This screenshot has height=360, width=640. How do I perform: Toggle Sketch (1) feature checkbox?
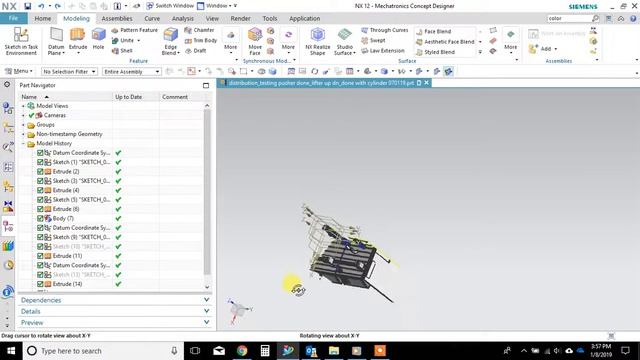coord(40,162)
